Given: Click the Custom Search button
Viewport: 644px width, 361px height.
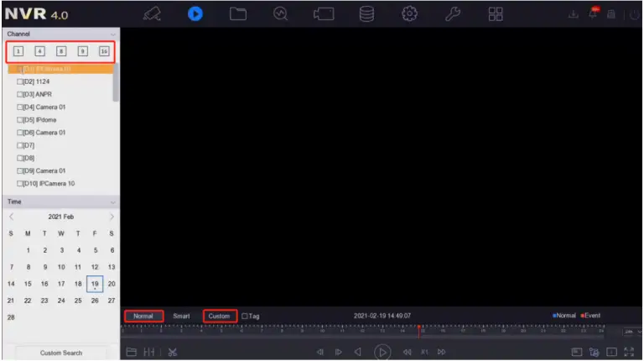Looking at the screenshot, I should tap(61, 353).
